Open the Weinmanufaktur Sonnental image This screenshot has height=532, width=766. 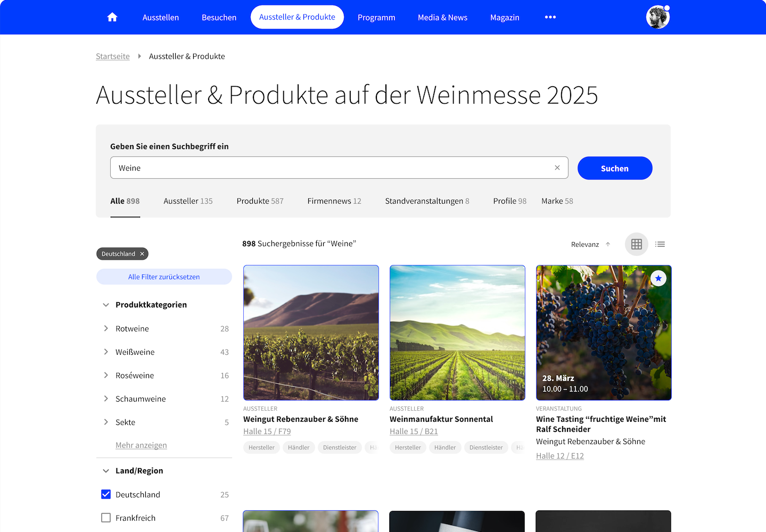point(457,332)
